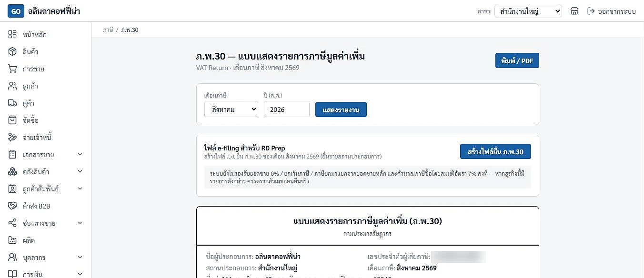The image size is (644, 278).
Task: Click the การเงิน book icon
Action: tap(12, 274)
